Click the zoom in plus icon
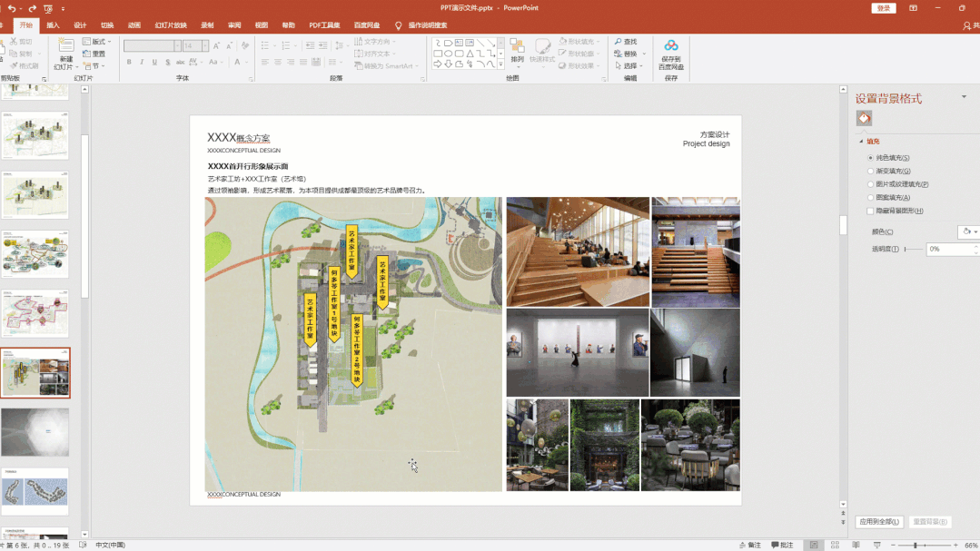This screenshot has height=551, width=980. pos(955,546)
